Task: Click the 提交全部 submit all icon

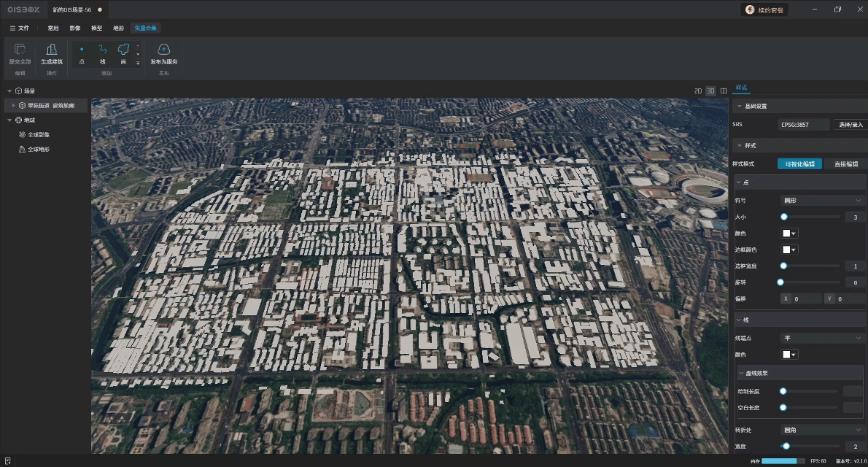Action: [x=20, y=50]
